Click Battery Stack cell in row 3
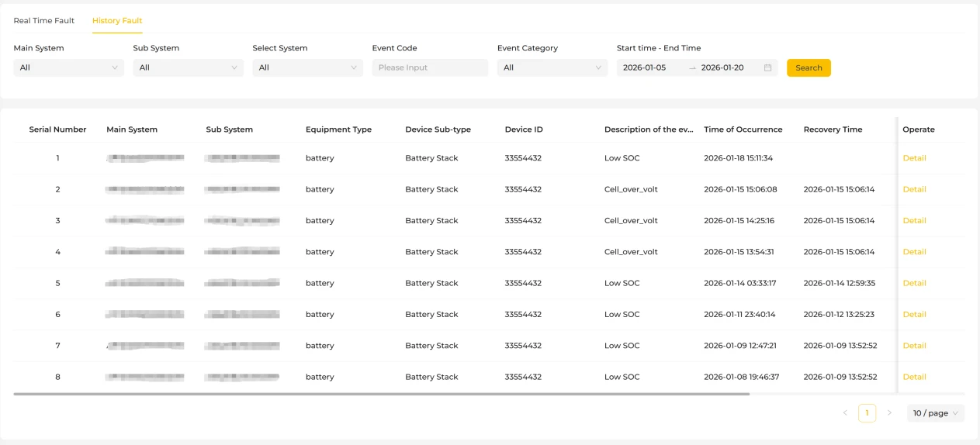 click(x=431, y=220)
